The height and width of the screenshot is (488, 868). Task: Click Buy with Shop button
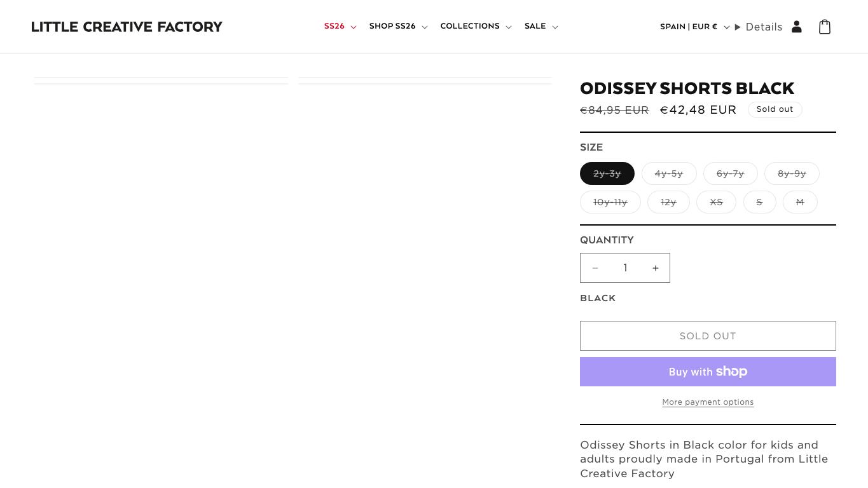[708, 372]
